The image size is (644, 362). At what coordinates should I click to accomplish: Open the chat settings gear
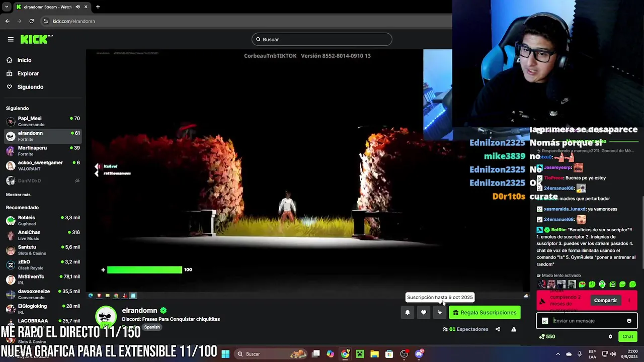pos(610,337)
